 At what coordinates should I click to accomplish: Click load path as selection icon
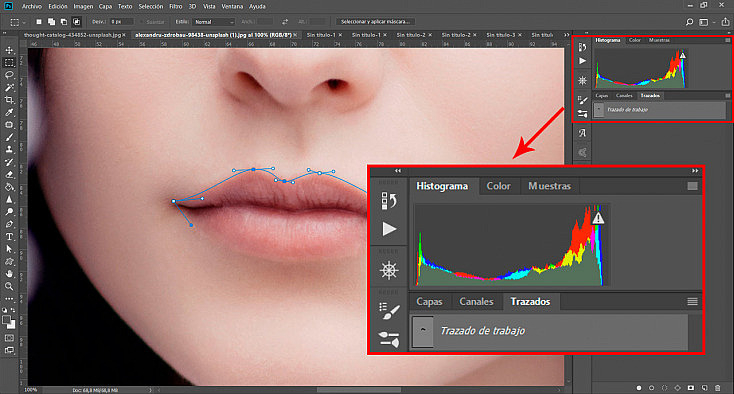coord(664,388)
